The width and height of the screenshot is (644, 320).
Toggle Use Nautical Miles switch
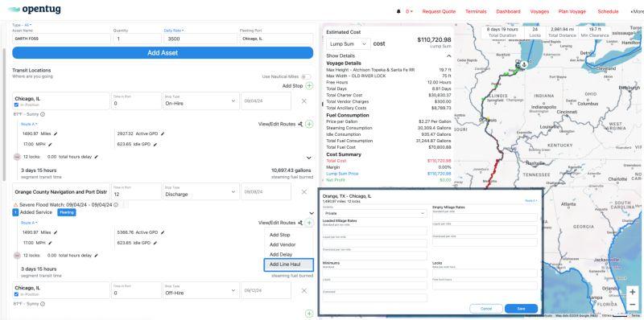tap(306, 76)
